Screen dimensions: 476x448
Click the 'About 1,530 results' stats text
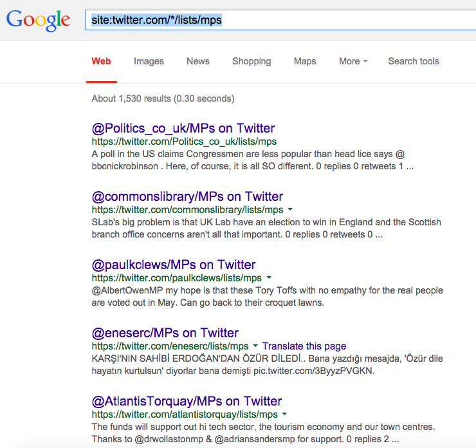pyautogui.click(x=163, y=98)
